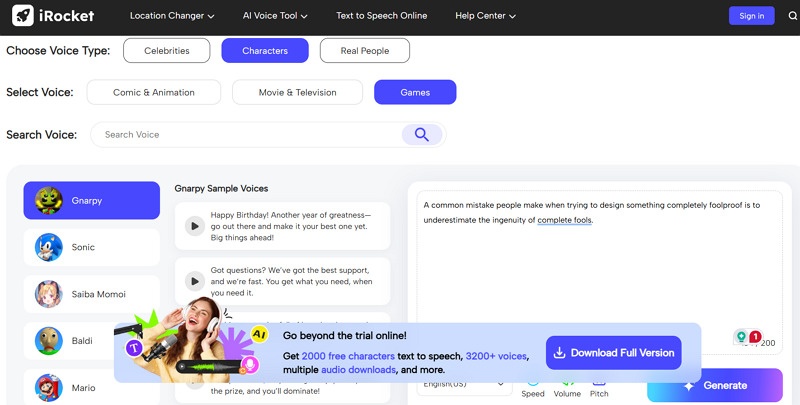Image resolution: width=800 pixels, height=405 pixels.
Task: Click the green lightbulb icon in text box
Action: [x=741, y=337]
